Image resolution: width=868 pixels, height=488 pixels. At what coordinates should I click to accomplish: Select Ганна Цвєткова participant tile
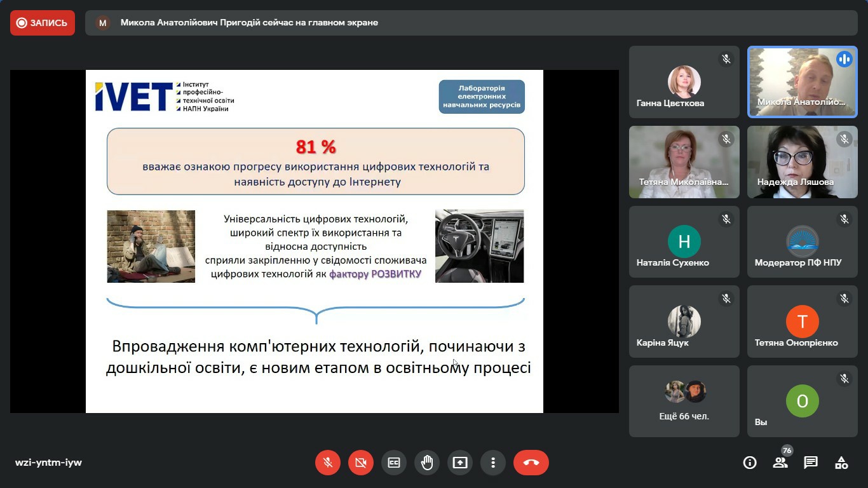(684, 82)
